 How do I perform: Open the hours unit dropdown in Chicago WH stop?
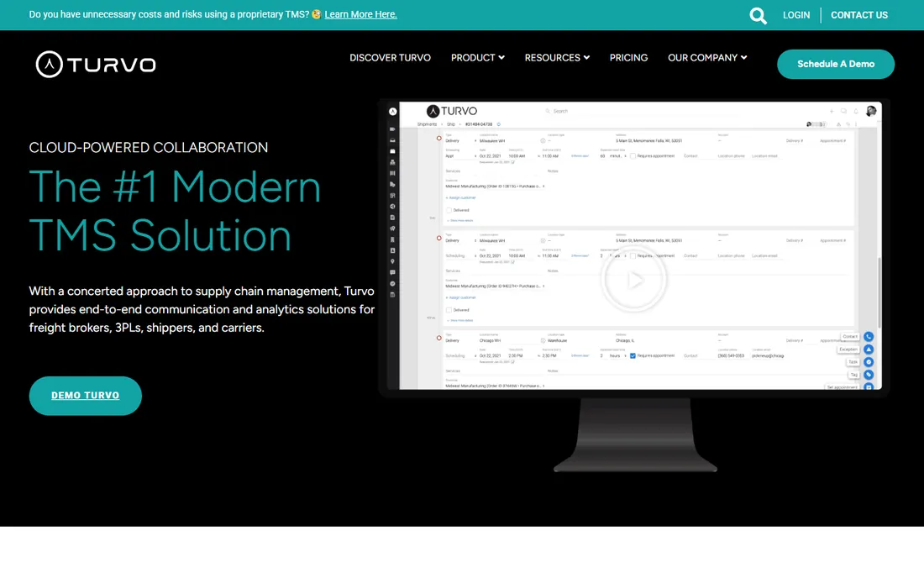[x=617, y=356]
